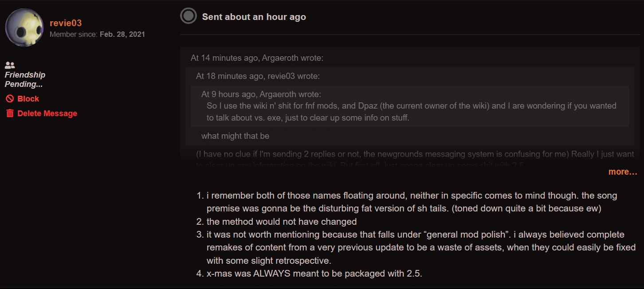Click the Member since Feb. 28, 2021 date
This screenshot has height=289, width=644.
pyautogui.click(x=122, y=34)
